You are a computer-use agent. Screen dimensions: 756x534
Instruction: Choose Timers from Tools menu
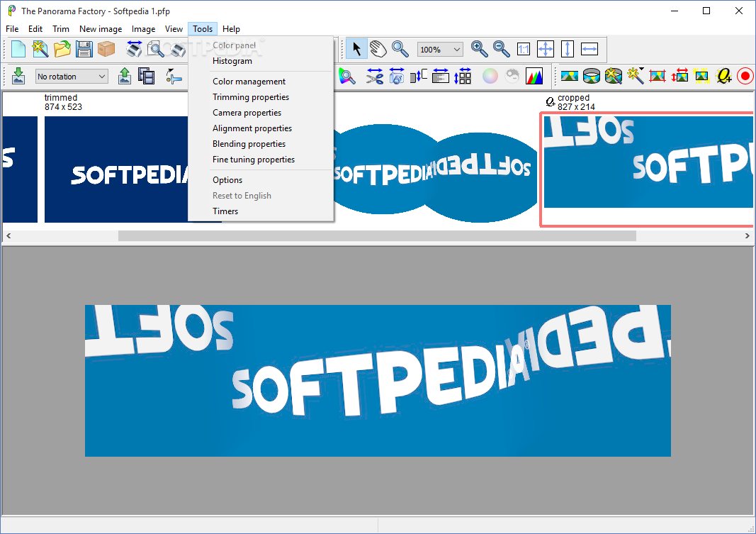pos(261,211)
